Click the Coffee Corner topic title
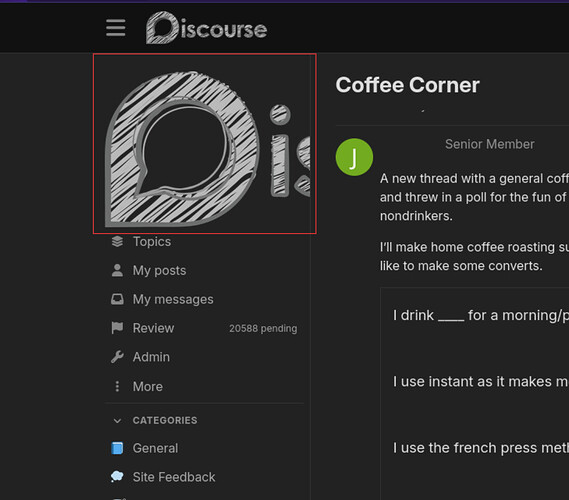The width and height of the screenshot is (569, 500). (408, 85)
